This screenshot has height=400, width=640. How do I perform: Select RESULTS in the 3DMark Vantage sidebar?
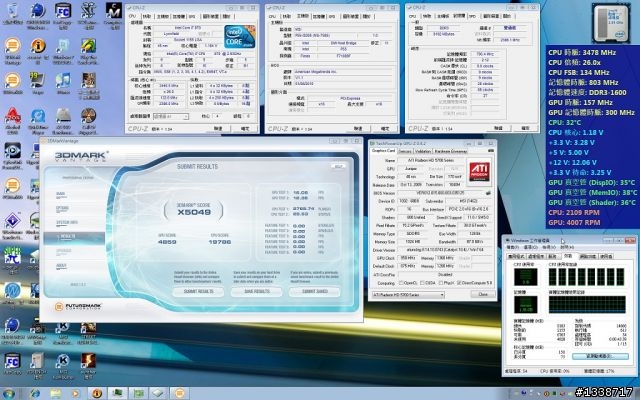click(74, 238)
